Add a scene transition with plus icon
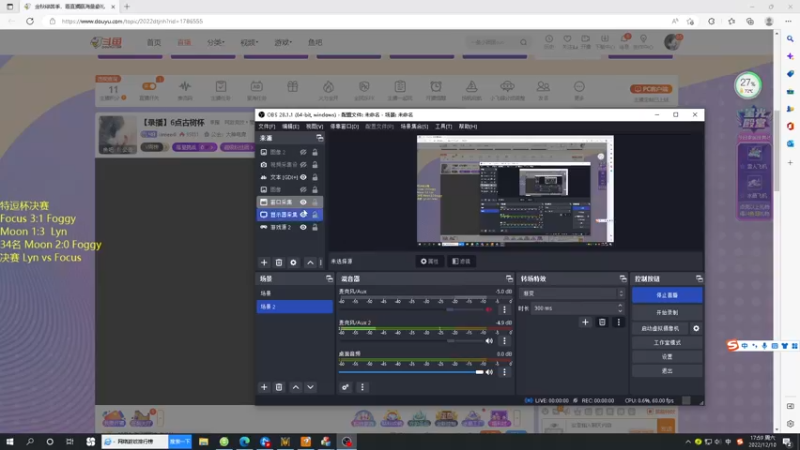 pyautogui.click(x=585, y=322)
